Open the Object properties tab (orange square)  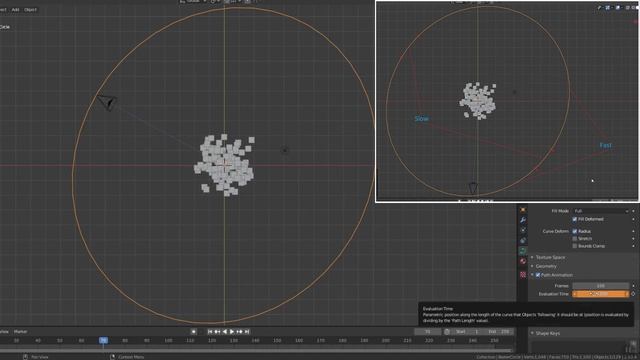523,210
